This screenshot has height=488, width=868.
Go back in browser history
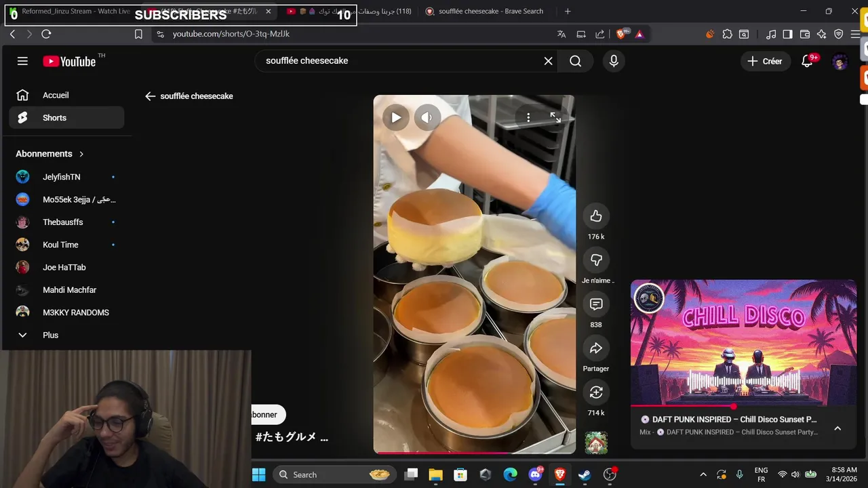point(13,34)
